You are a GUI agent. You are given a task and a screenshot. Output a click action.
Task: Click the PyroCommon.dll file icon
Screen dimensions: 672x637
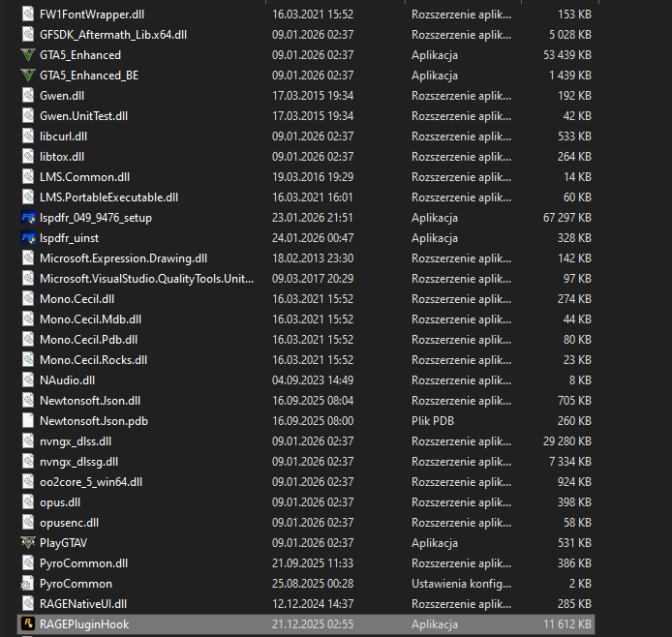coord(28,563)
